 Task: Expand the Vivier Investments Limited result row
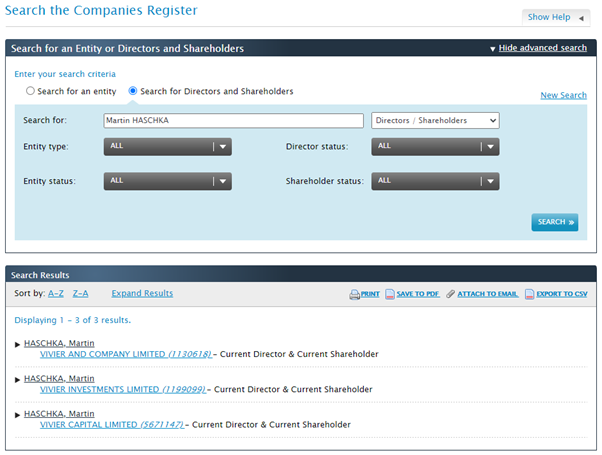pyautogui.click(x=17, y=380)
